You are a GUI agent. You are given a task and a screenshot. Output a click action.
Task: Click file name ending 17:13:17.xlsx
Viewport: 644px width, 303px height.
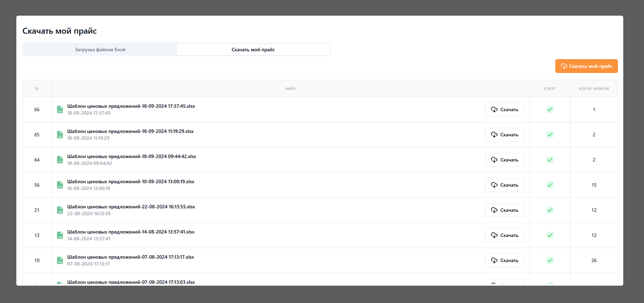click(131, 257)
